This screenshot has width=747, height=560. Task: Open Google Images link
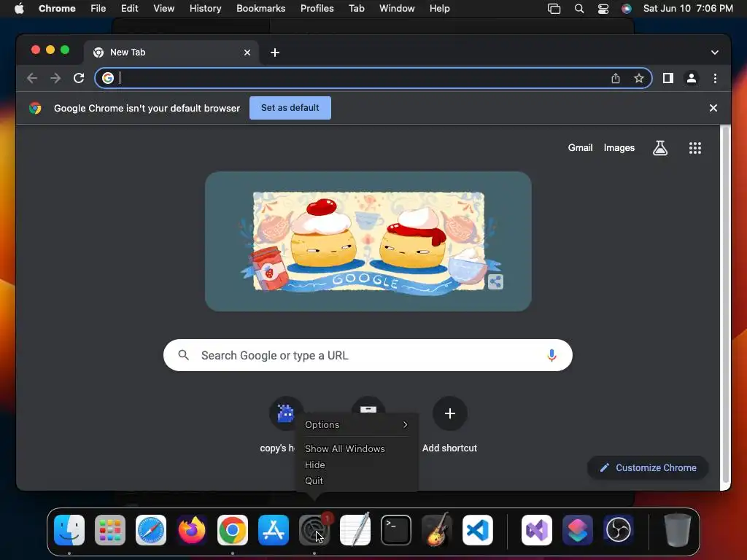(619, 148)
